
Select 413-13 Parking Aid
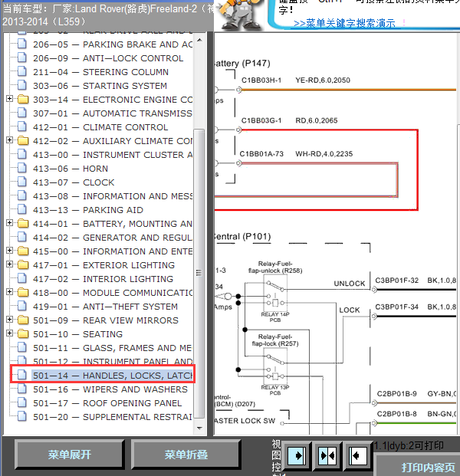coord(88,210)
